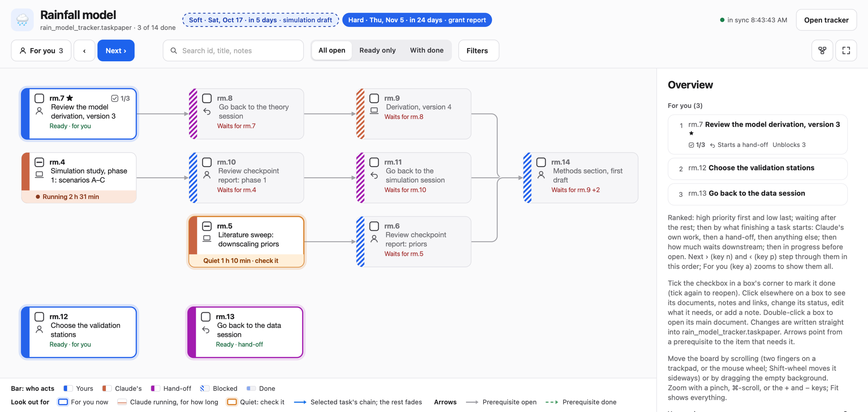Screen dimensions: 868x412
Task: Click the graph layout icon in the toolbar
Action: [822, 51]
